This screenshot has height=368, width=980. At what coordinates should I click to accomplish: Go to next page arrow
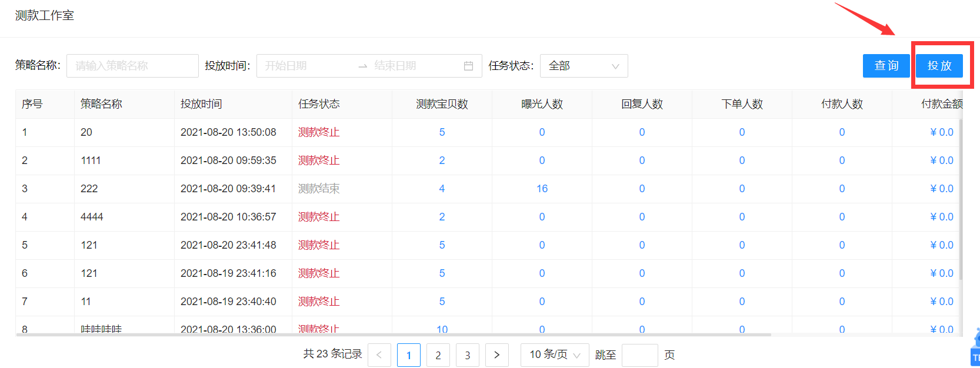pyautogui.click(x=497, y=355)
